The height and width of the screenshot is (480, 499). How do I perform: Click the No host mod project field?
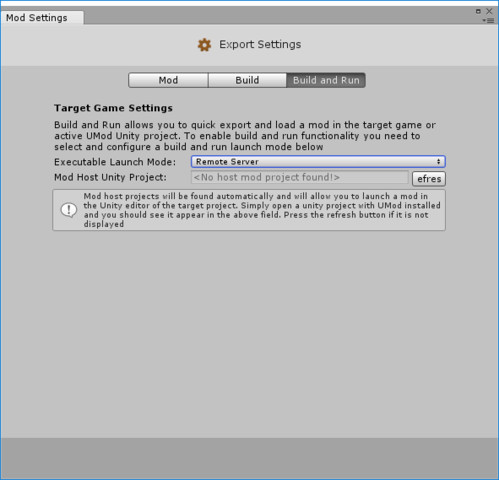(300, 177)
